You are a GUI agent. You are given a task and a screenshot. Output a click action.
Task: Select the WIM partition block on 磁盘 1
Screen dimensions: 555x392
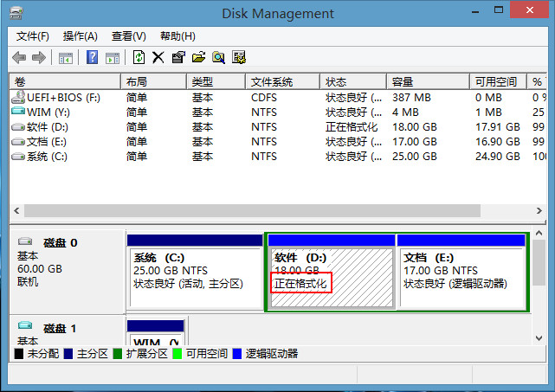[156, 332]
